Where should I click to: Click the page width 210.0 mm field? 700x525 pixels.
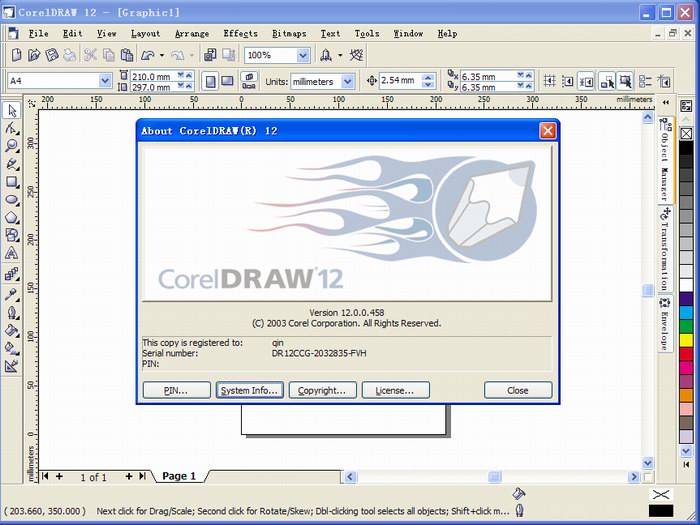coord(154,76)
